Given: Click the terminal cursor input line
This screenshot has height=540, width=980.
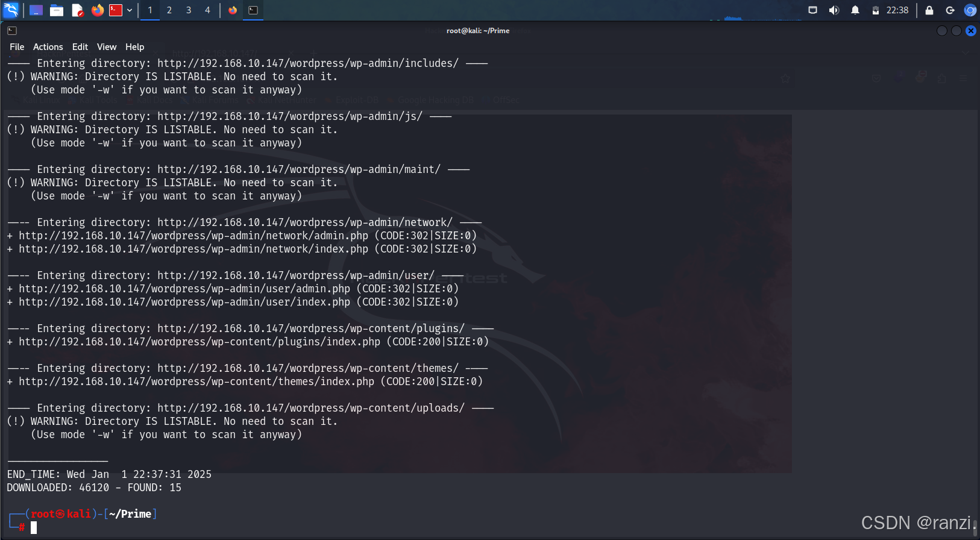Looking at the screenshot, I should 34,527.
